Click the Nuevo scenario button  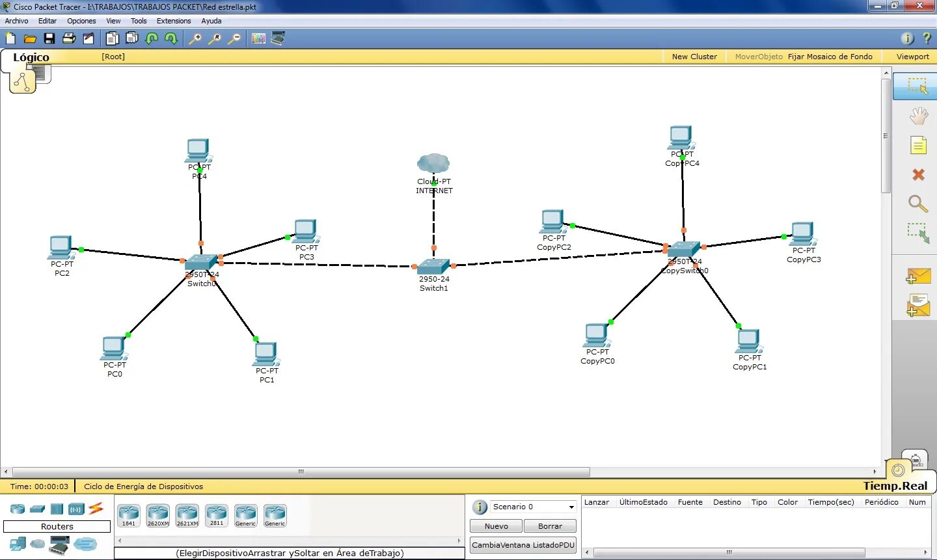(496, 526)
